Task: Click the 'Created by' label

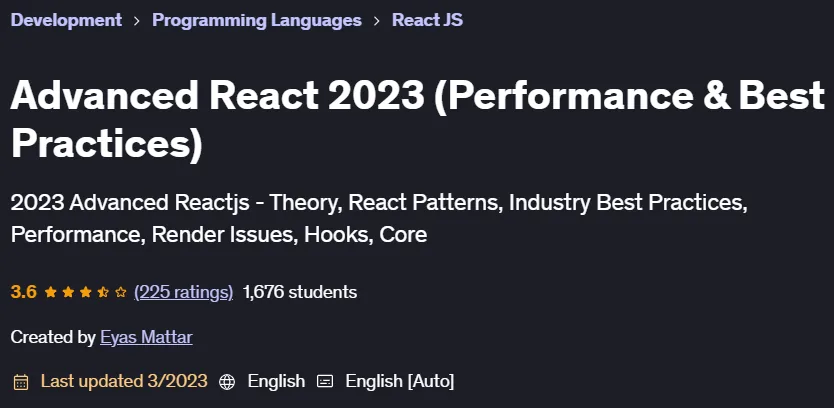Action: [x=53, y=337]
